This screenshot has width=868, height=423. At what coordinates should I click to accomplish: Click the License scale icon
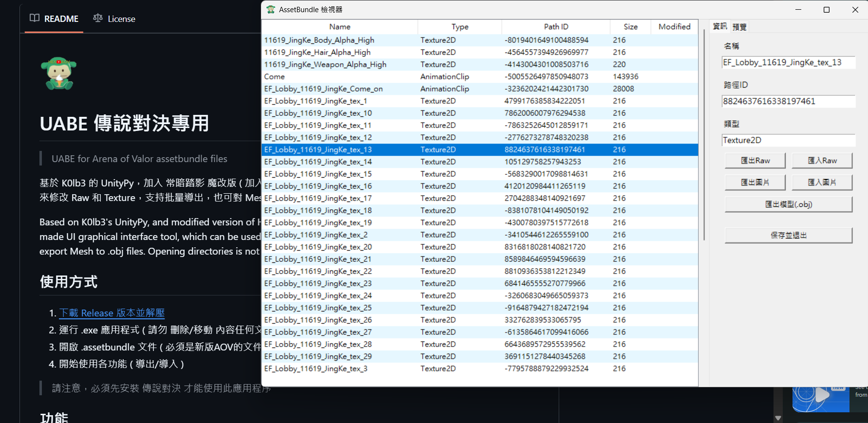(x=98, y=18)
